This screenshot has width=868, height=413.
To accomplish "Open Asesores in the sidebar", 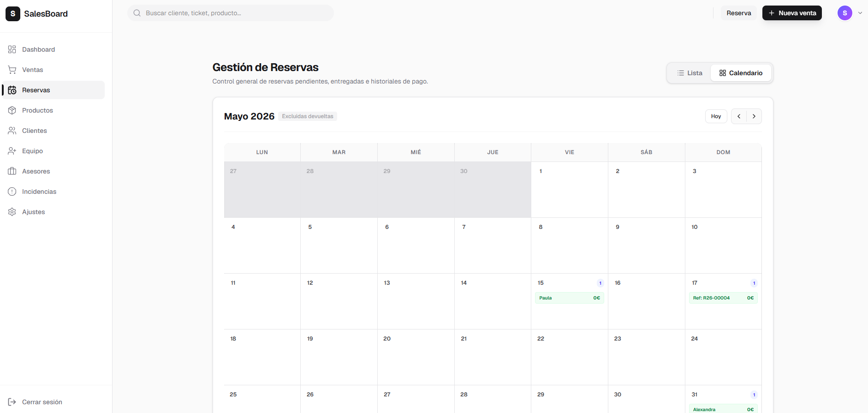I will coord(54,171).
